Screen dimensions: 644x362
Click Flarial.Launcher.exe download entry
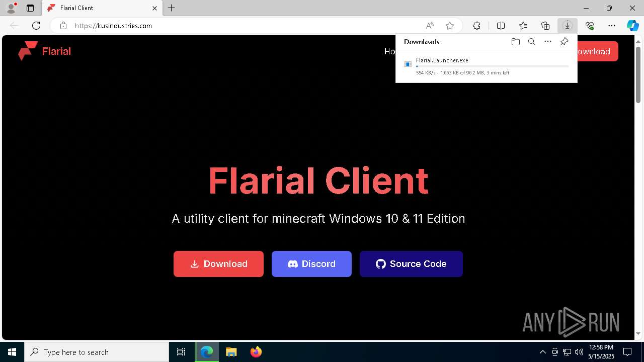(487, 66)
